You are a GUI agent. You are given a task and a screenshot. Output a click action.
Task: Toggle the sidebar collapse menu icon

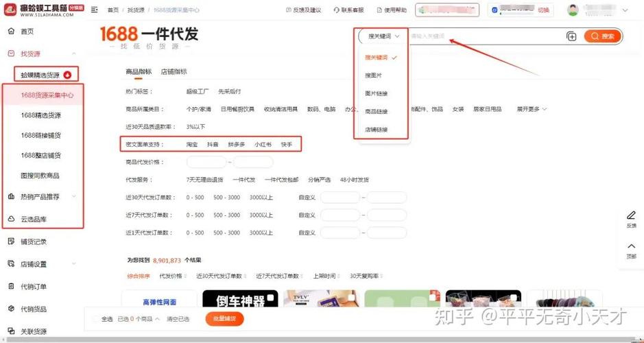(95, 10)
